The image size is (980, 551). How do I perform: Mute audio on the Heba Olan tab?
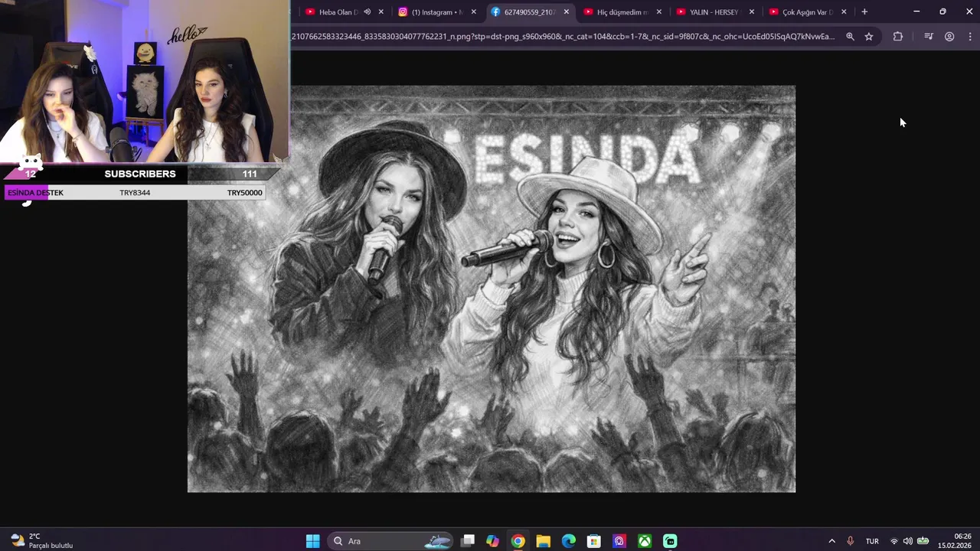click(x=367, y=12)
